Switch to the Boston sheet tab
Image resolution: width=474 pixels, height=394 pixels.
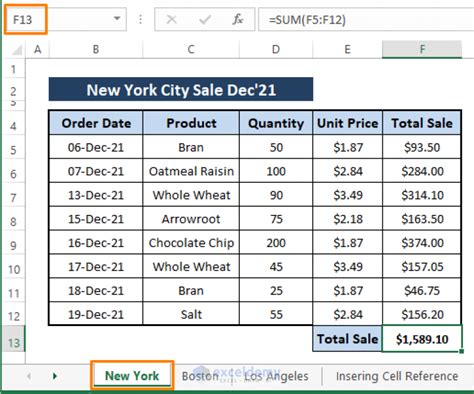click(200, 376)
